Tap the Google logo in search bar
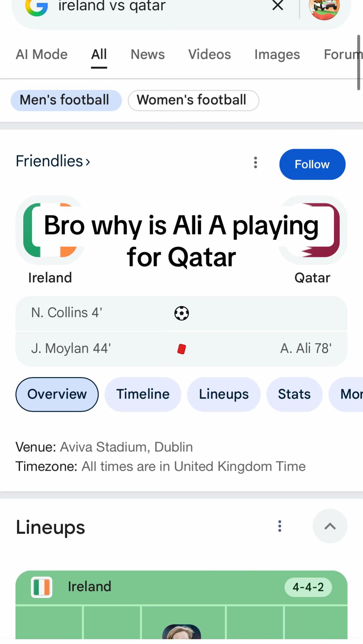Viewport: 363px width, 644px height. (x=36, y=7)
